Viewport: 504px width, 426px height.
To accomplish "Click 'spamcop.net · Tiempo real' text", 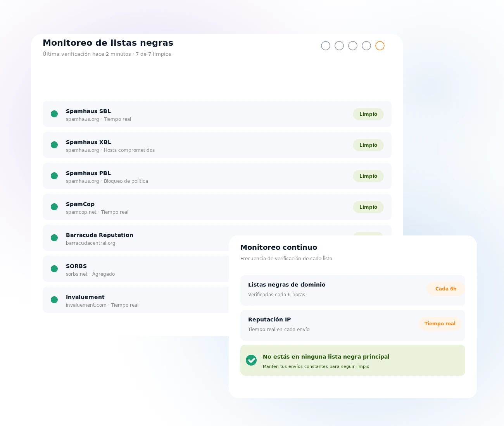I will coord(97,212).
